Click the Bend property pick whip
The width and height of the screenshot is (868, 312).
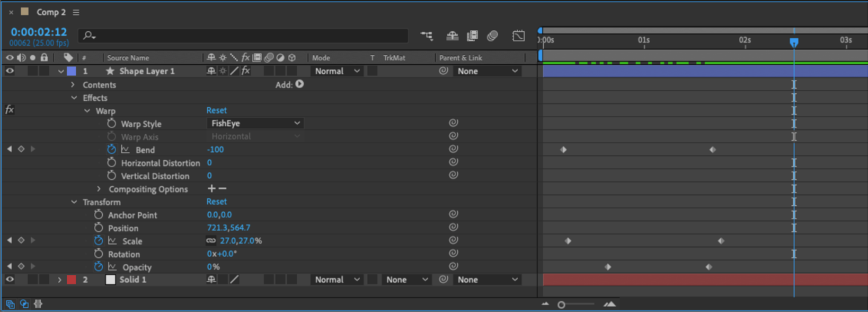tap(453, 149)
